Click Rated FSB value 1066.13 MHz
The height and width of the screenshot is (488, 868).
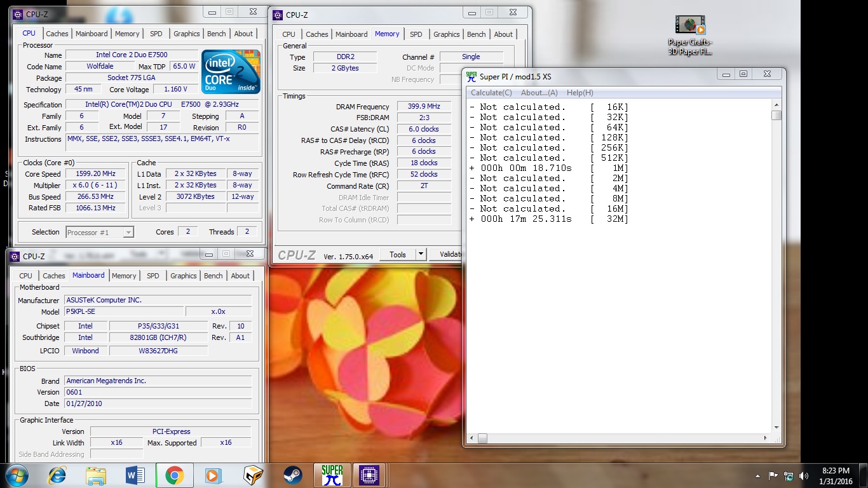point(96,208)
